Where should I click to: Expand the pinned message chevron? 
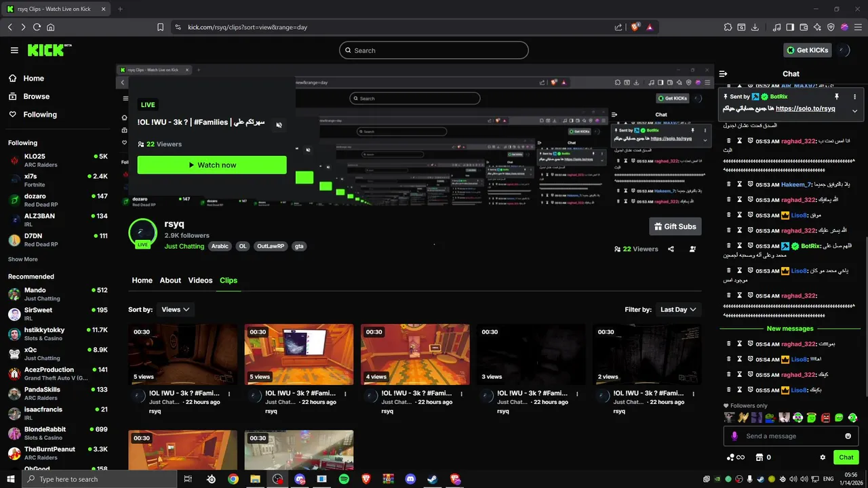pos(854,110)
